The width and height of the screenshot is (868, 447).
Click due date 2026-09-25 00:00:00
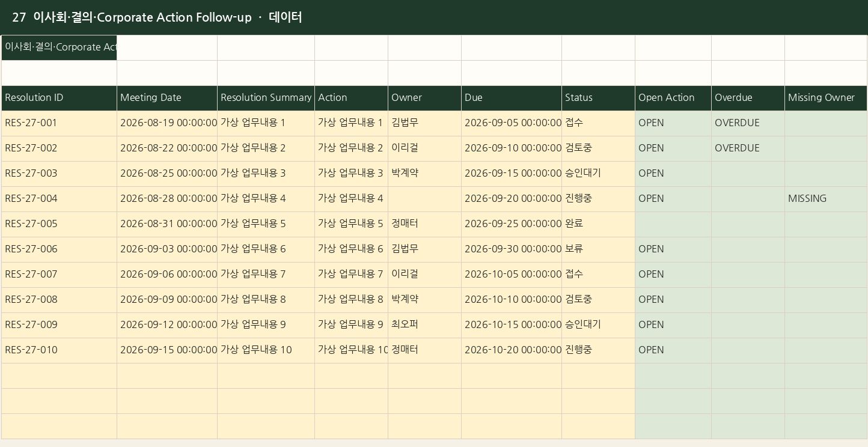coord(512,224)
